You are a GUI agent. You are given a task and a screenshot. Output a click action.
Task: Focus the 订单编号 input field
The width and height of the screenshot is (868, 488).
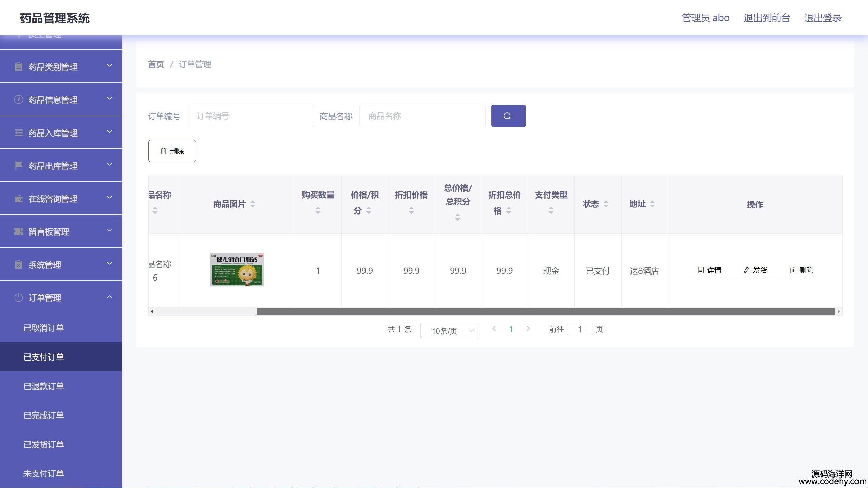(x=251, y=116)
